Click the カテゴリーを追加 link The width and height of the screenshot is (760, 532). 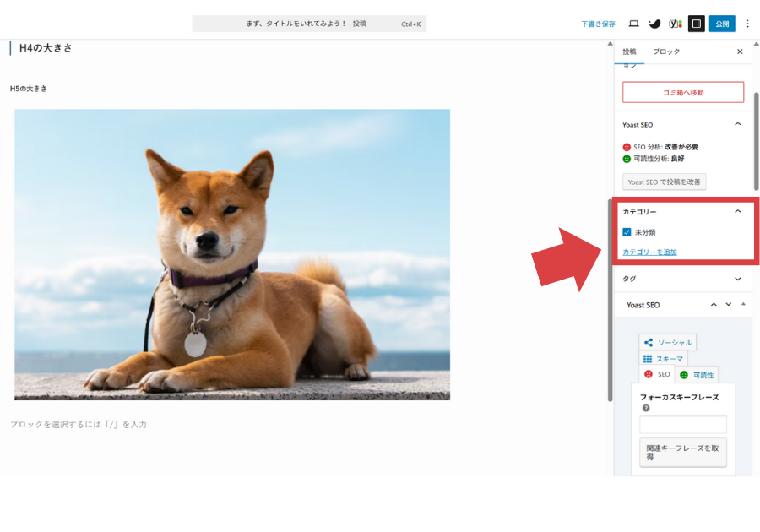649,252
